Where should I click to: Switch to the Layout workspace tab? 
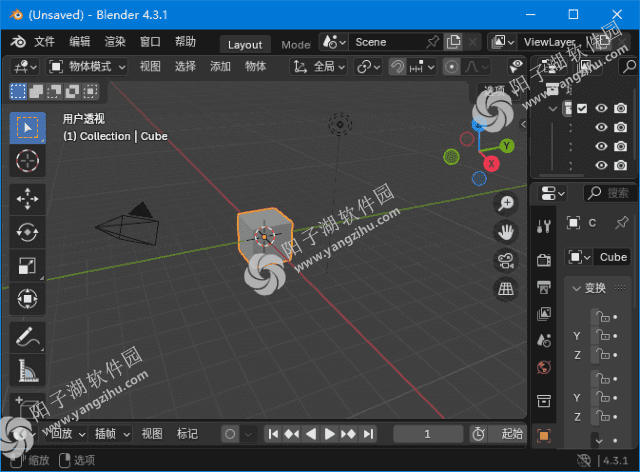[x=245, y=45]
